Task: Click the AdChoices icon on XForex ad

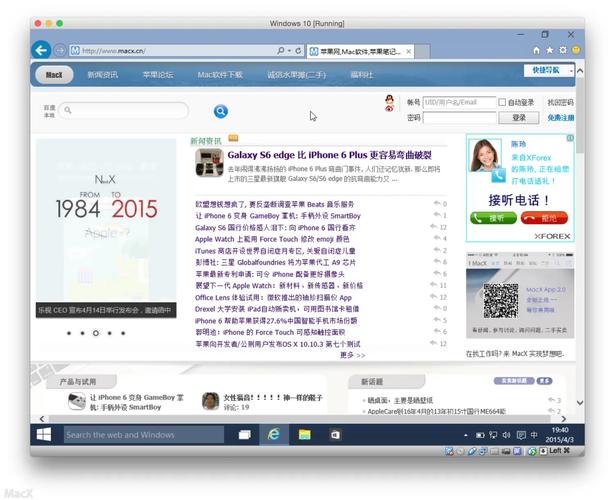Action: pos(570,138)
